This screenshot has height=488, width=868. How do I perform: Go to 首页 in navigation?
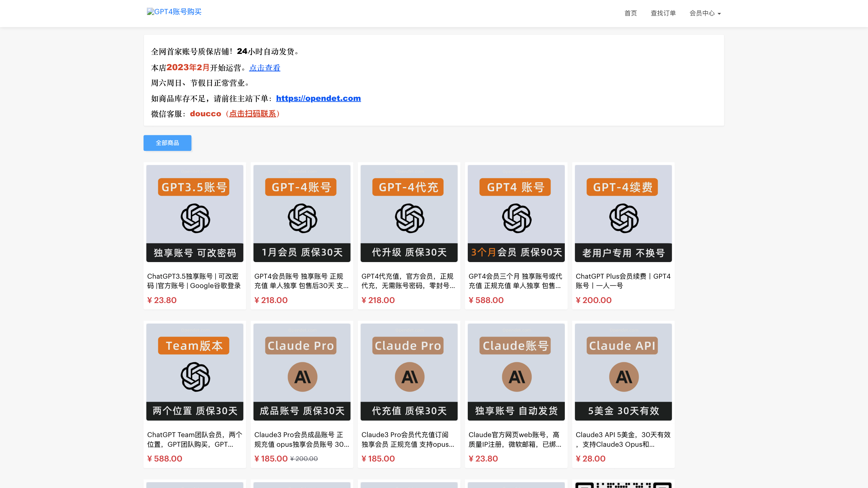click(x=631, y=13)
